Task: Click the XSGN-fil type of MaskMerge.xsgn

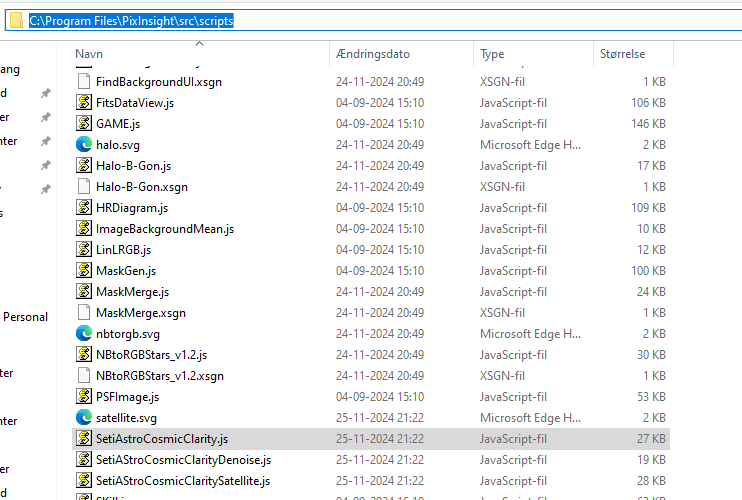Action: pyautogui.click(x=503, y=313)
